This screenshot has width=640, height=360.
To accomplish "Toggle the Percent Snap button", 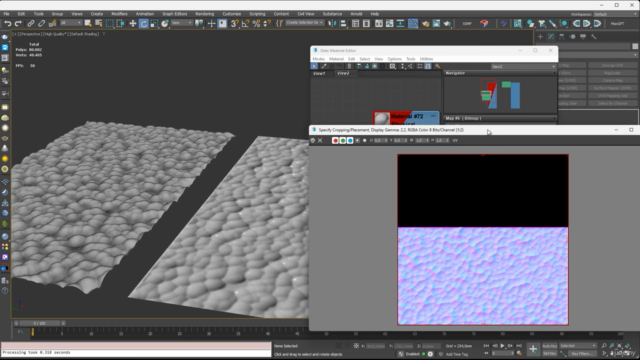I will coord(256,24).
